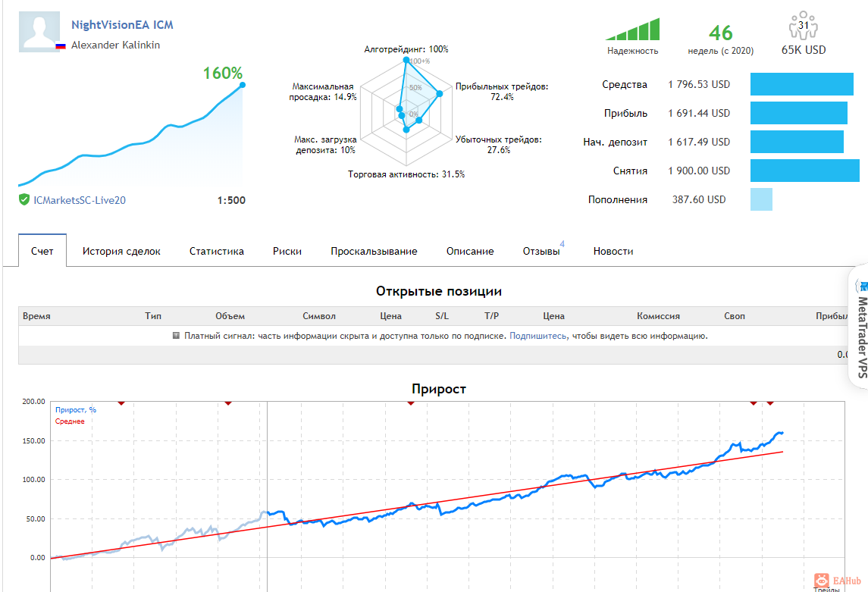This screenshot has width=868, height=592.
Task: Open the Описание tab
Action: (470, 251)
